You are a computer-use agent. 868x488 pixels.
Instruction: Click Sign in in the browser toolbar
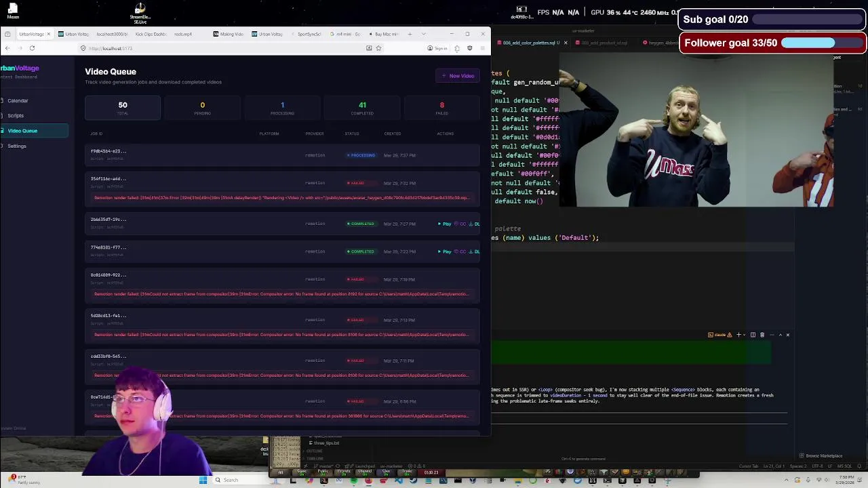[437, 48]
